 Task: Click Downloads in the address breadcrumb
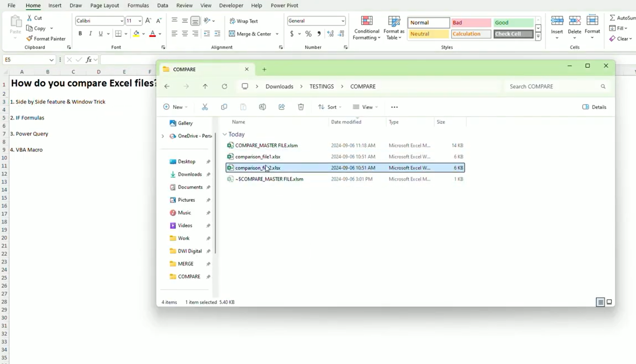pos(279,86)
